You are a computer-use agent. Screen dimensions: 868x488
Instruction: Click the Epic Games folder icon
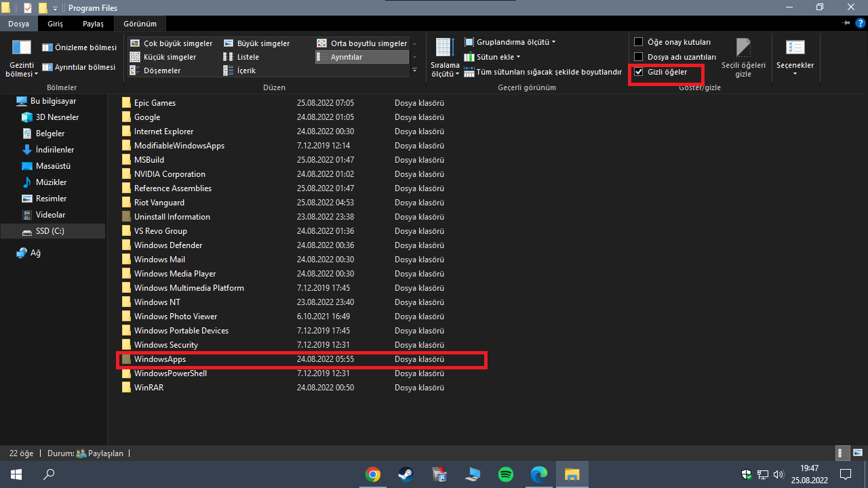(x=125, y=103)
